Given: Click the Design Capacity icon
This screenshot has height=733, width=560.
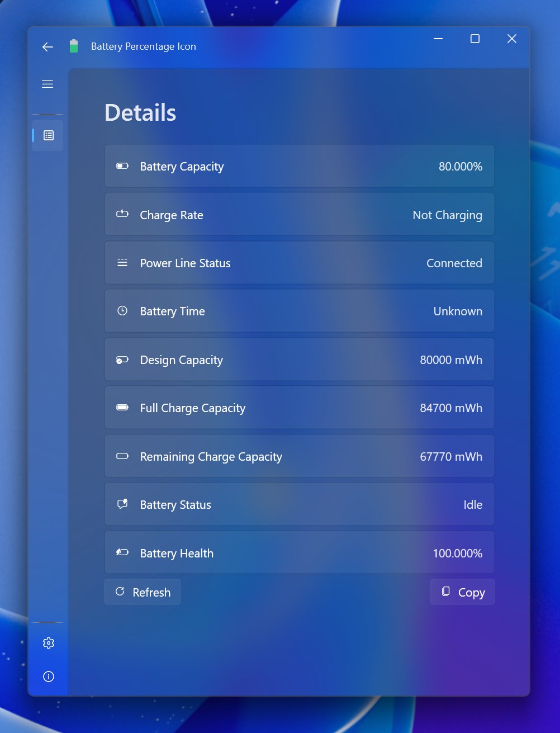Looking at the screenshot, I should 122,360.
